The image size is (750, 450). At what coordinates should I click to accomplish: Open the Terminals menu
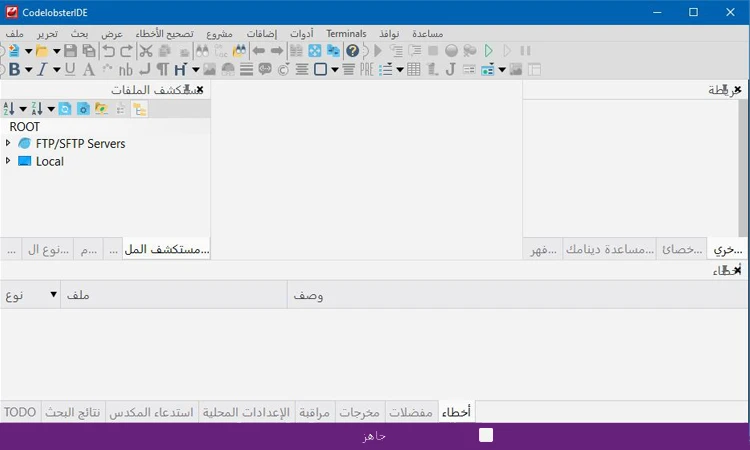point(346,33)
